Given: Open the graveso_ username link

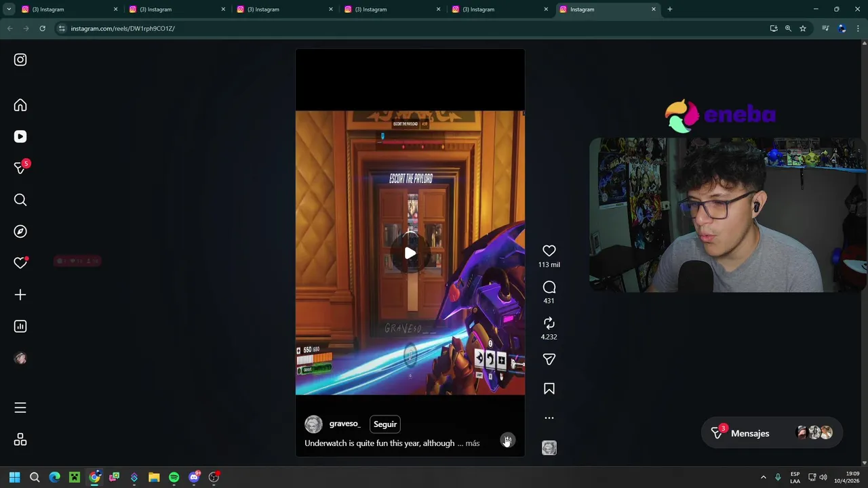Looking at the screenshot, I should [x=344, y=424].
